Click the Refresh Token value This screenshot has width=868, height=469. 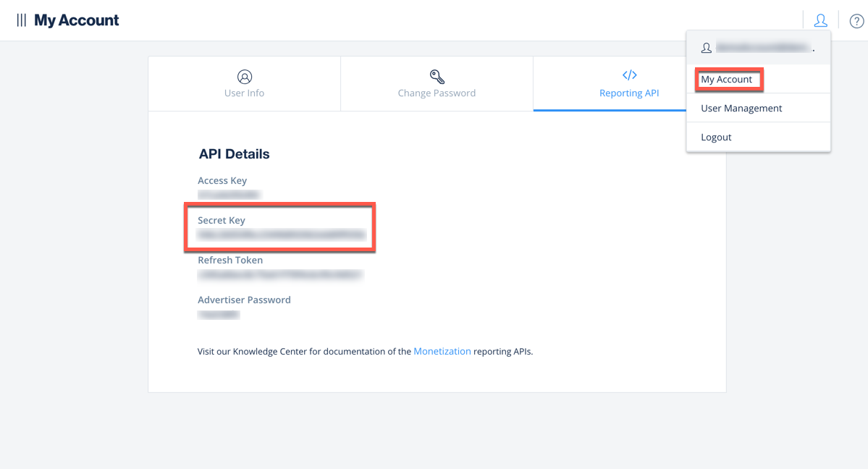[x=280, y=274]
